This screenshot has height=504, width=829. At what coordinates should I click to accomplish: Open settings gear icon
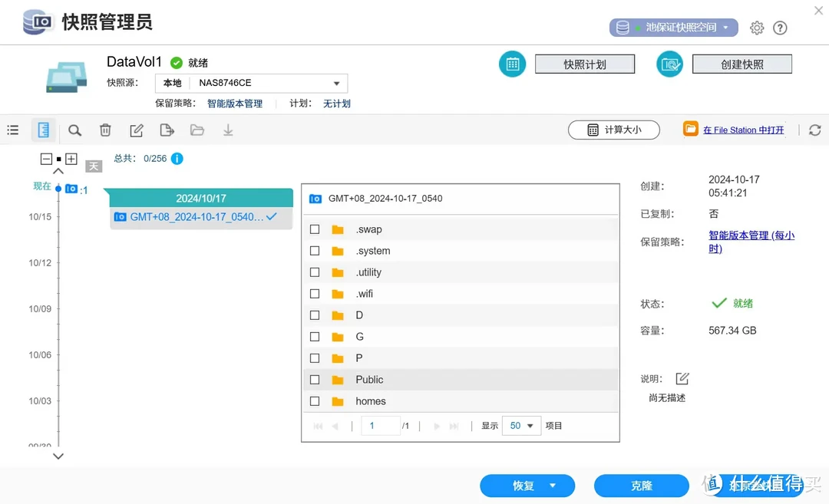pyautogui.click(x=757, y=28)
